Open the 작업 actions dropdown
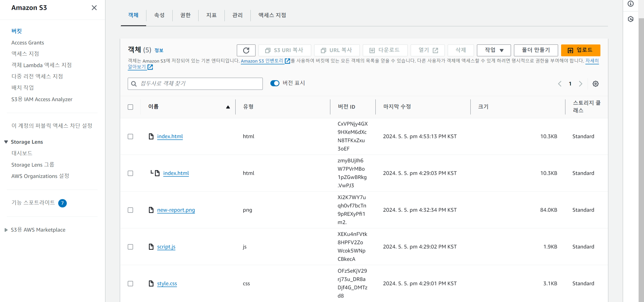 pyautogui.click(x=494, y=50)
